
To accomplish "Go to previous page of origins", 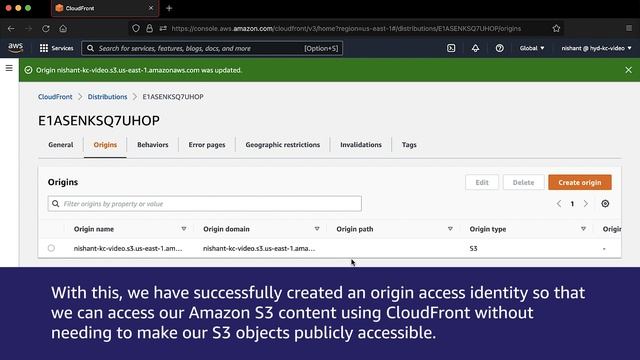I will pos(559,203).
